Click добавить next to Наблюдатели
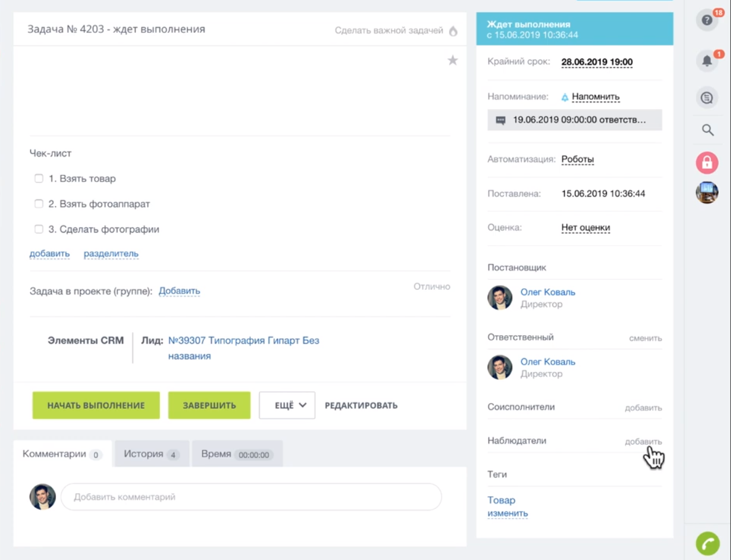 (644, 442)
